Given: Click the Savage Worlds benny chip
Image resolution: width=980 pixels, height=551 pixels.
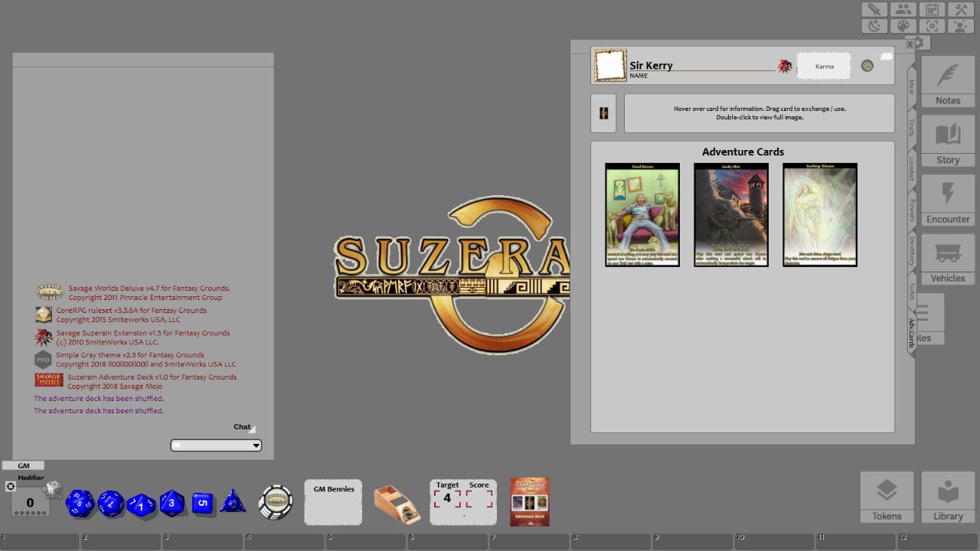Looking at the screenshot, I should point(275,503).
